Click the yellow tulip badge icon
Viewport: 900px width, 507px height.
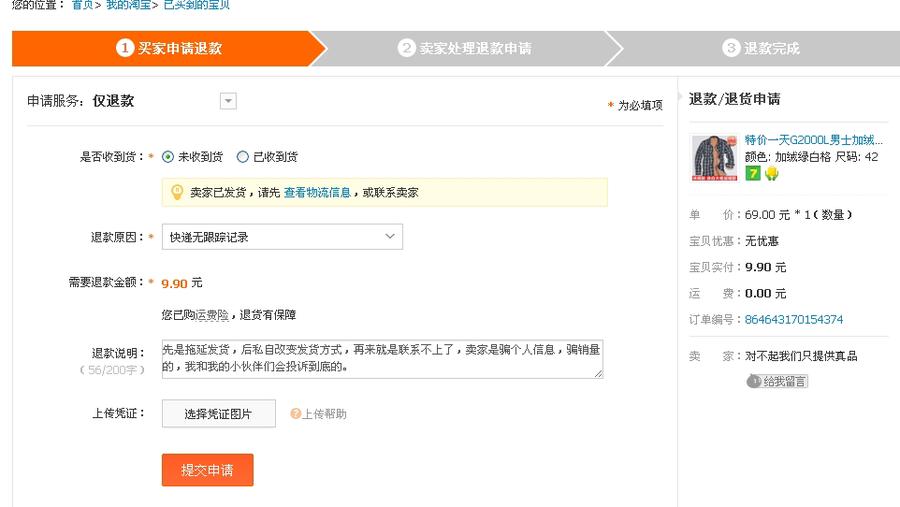pyautogui.click(x=771, y=174)
